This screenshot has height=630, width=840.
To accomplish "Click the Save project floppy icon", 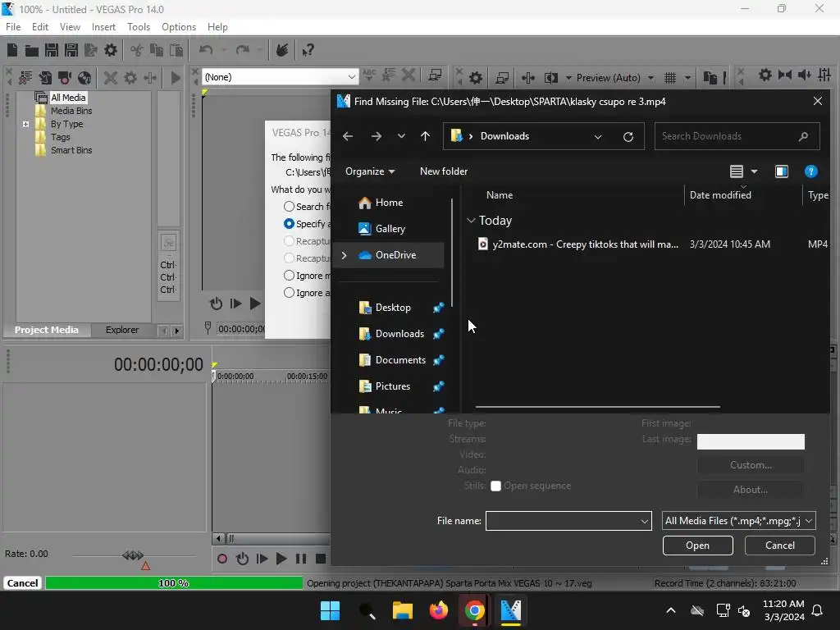I will [52, 50].
